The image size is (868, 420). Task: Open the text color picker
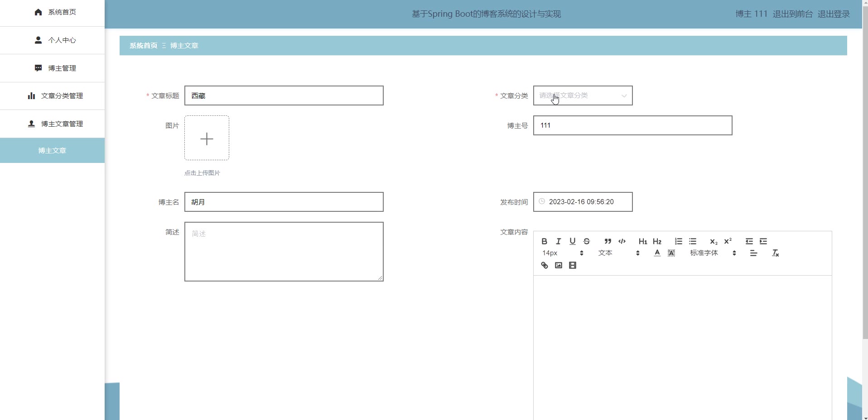[657, 253]
